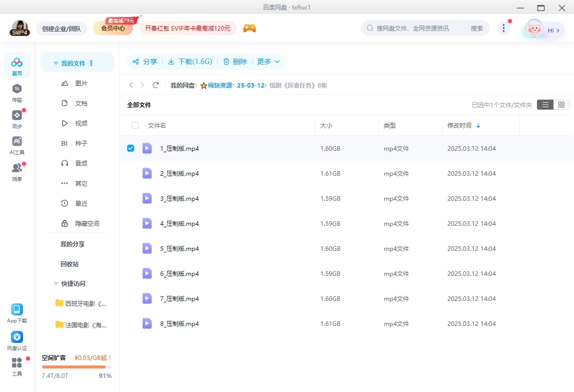The height and width of the screenshot is (392, 574).
Task: Open 网盘认证 in the sidebar
Action: [17, 340]
